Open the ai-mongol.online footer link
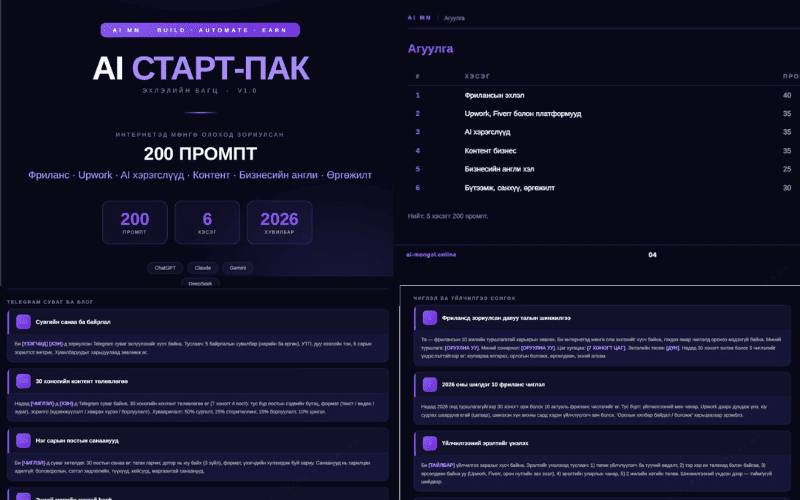The width and height of the screenshot is (800, 500). click(431, 255)
